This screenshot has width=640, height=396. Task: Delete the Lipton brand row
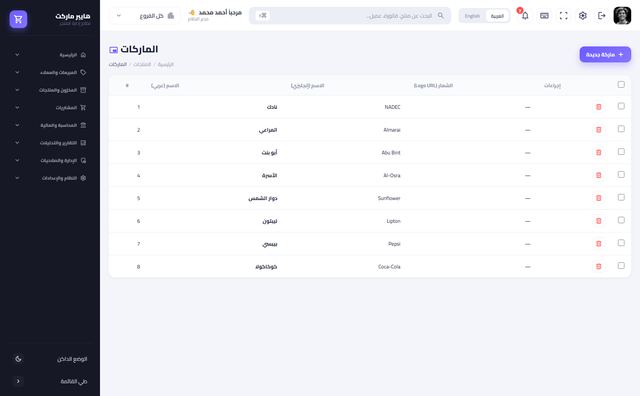(598, 221)
